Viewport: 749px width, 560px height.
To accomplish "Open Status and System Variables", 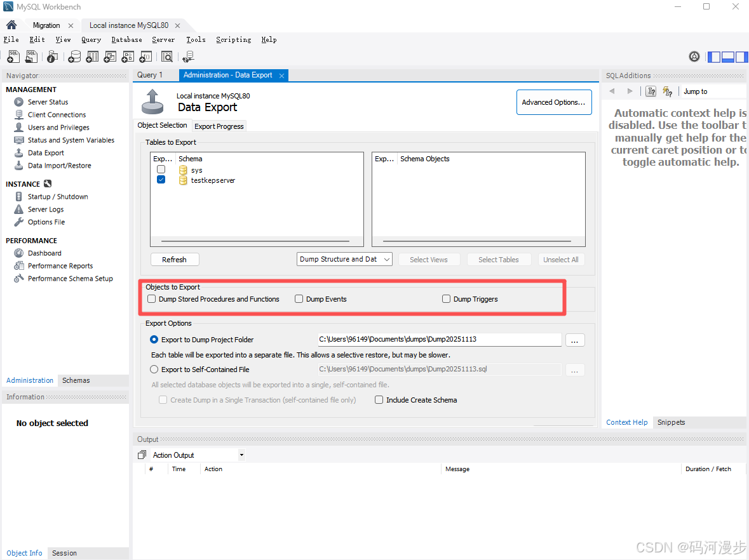I will 71,140.
